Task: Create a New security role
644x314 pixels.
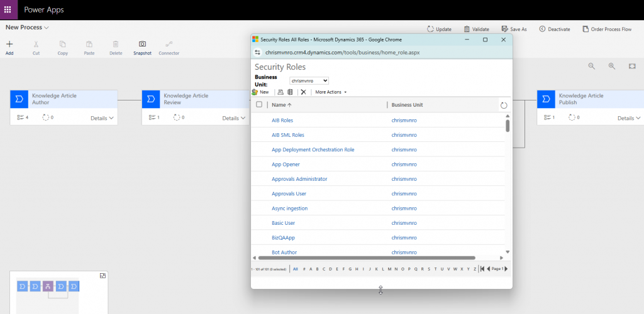Action: tap(260, 92)
